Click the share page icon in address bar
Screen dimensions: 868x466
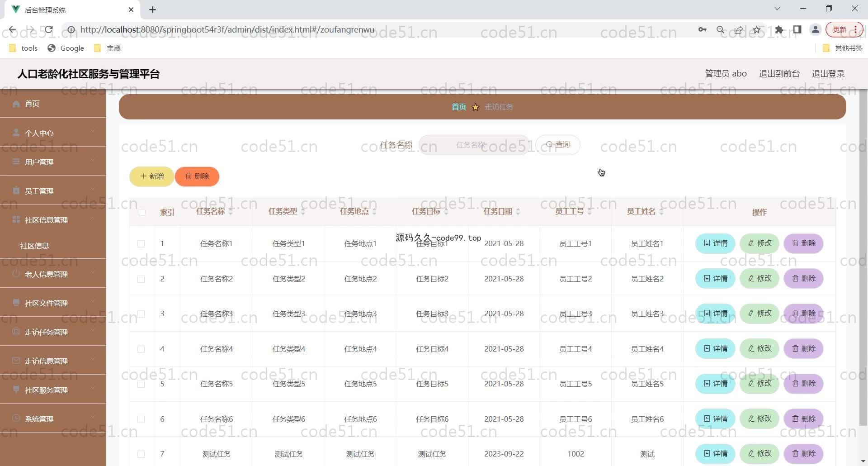pos(738,30)
